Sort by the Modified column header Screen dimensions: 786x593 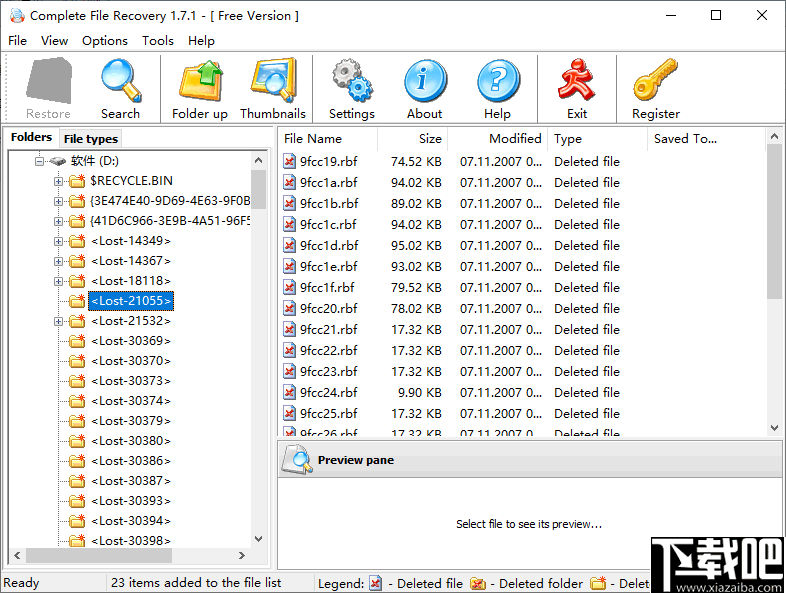tap(498, 138)
